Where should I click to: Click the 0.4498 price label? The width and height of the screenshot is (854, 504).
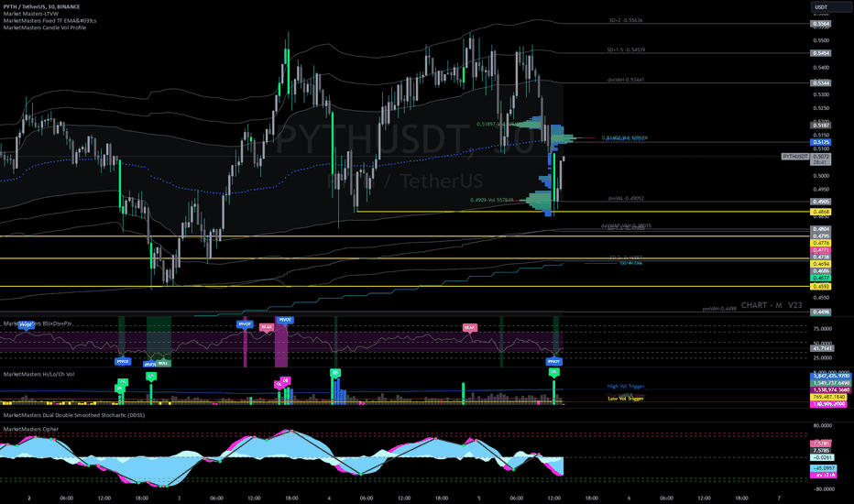point(821,312)
